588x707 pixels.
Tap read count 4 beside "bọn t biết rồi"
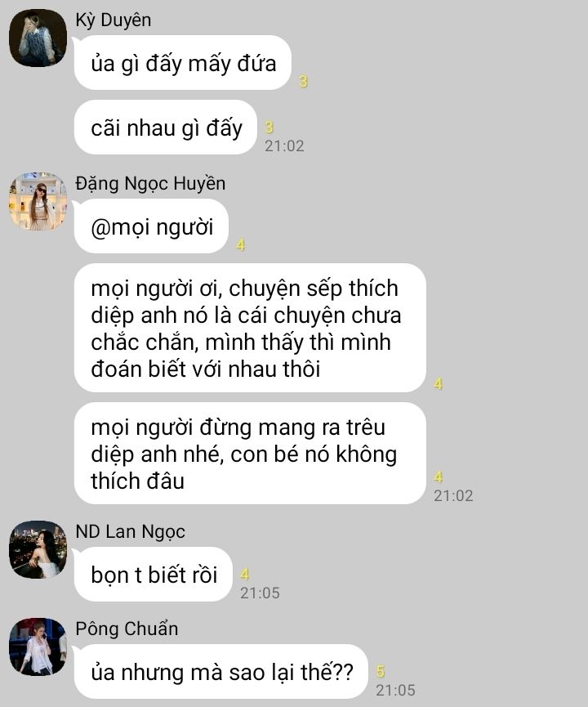pyautogui.click(x=245, y=574)
